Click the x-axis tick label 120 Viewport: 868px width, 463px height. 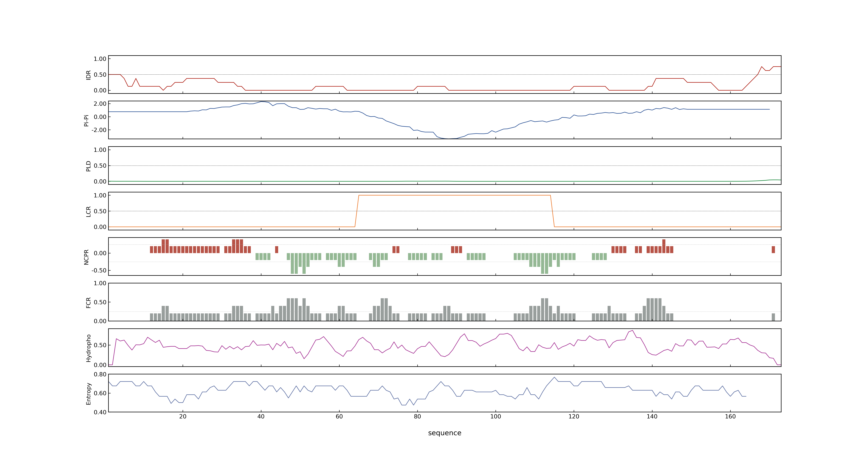573,416
